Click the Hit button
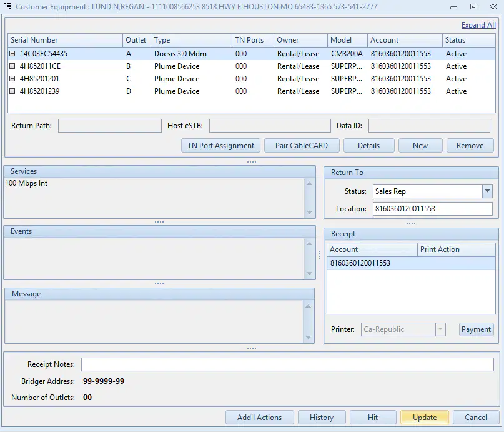 (373, 417)
